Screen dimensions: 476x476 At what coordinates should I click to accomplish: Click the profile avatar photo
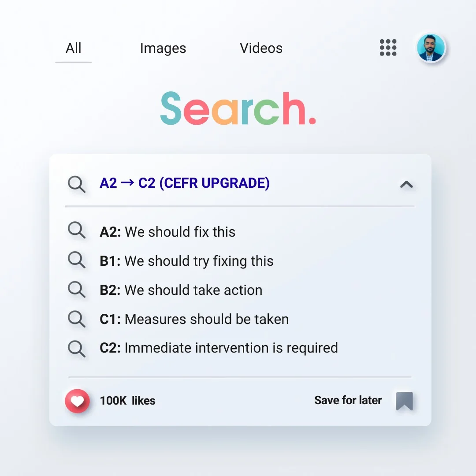[431, 48]
